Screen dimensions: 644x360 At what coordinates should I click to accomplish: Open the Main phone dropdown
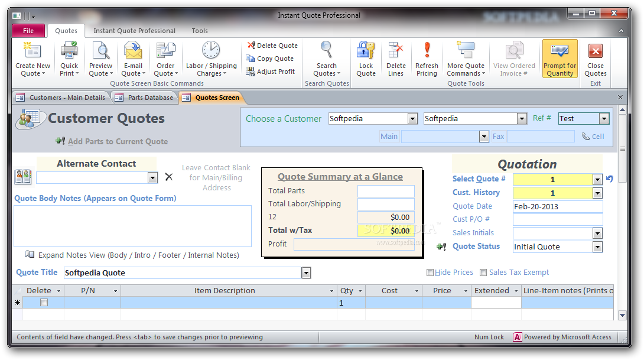click(x=484, y=137)
